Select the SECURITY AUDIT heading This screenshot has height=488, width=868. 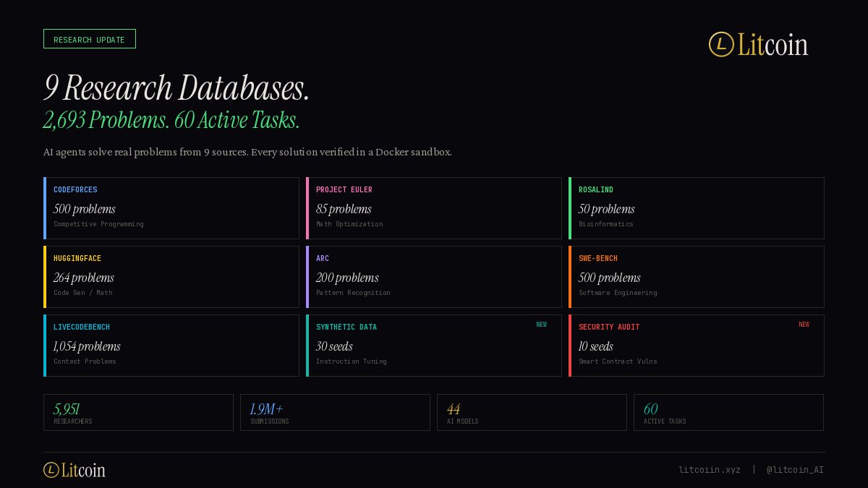point(609,327)
